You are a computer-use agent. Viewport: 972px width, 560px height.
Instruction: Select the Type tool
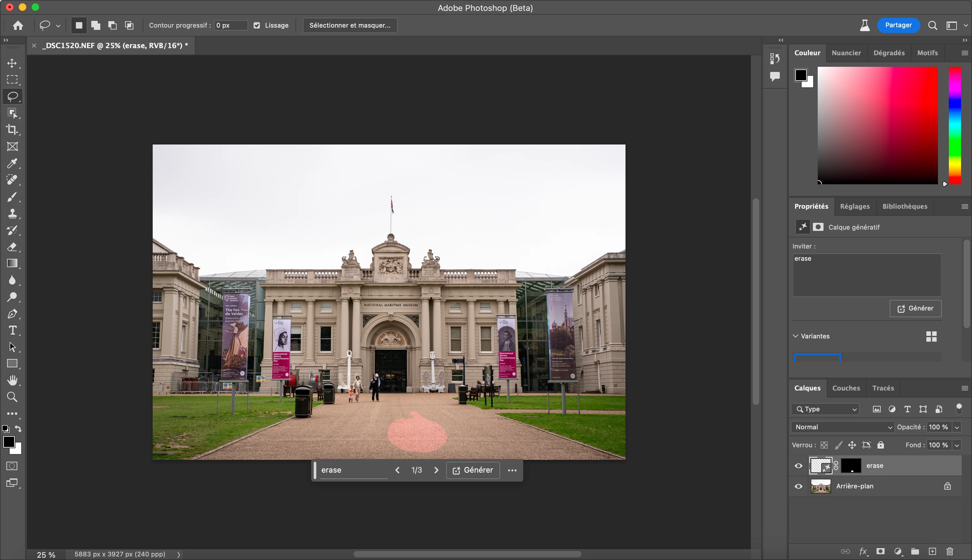coord(12,330)
